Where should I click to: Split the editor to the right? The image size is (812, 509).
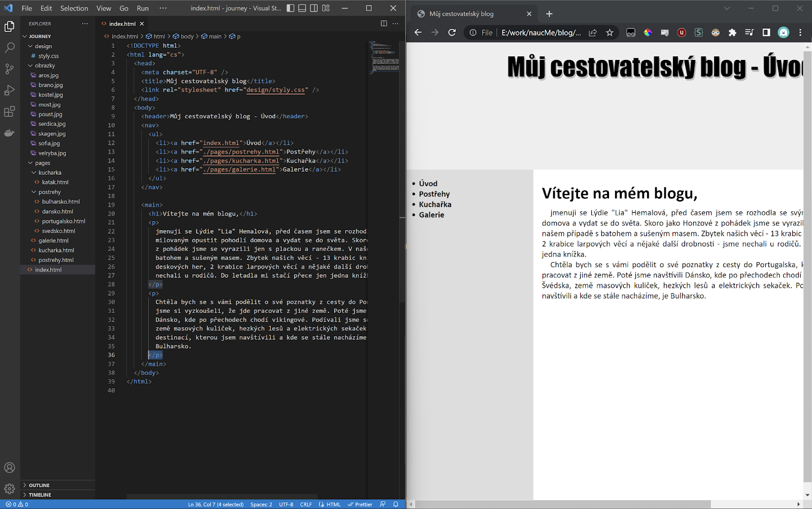384,23
